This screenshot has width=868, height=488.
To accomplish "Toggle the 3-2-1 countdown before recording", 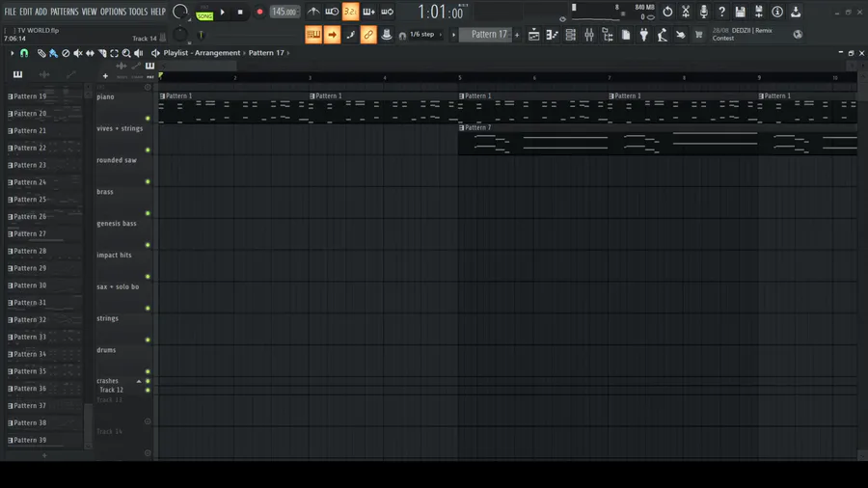I will [350, 12].
